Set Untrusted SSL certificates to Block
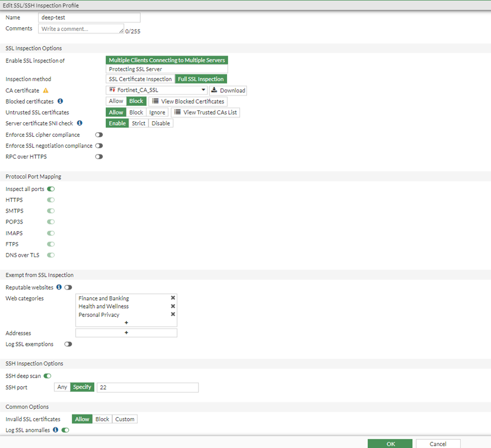Viewport: 491px width, 448px height. [x=136, y=112]
